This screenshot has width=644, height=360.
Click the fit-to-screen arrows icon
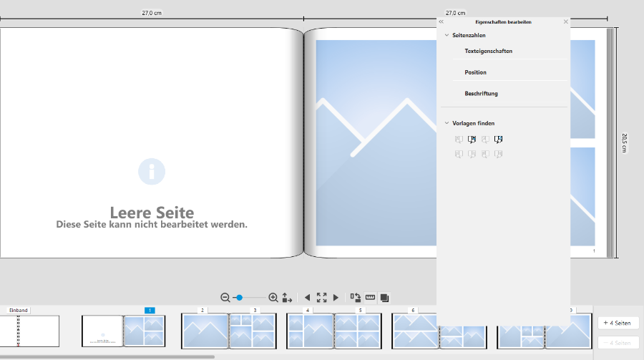[x=321, y=297]
